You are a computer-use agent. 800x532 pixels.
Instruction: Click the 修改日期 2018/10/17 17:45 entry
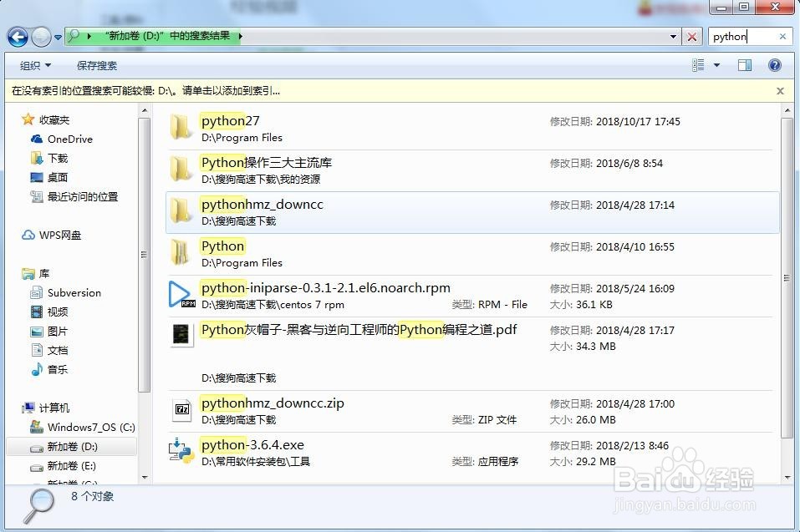(614, 122)
